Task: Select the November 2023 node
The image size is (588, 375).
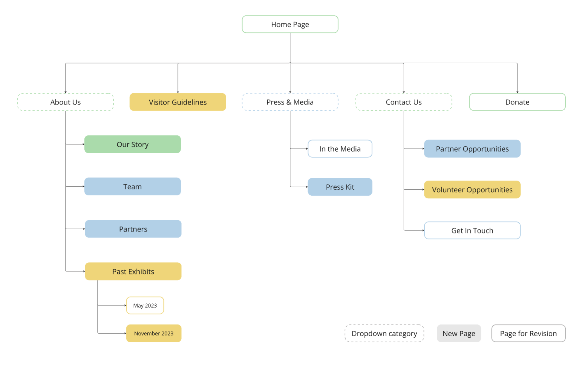Action: coord(154,333)
